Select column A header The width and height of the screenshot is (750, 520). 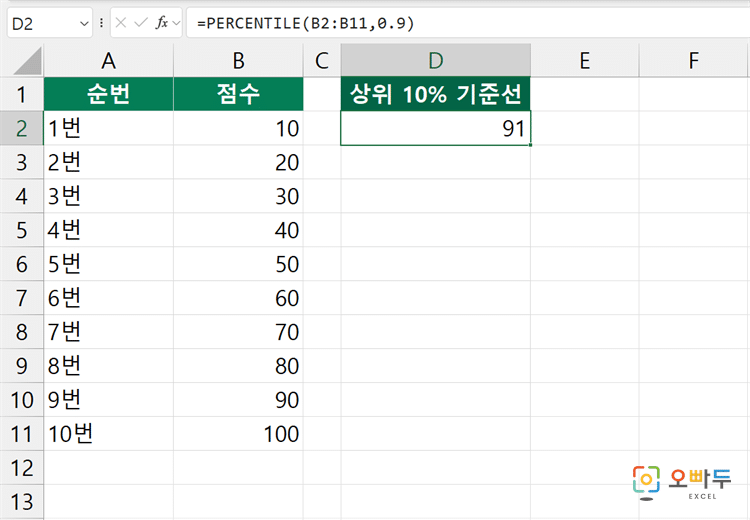tap(109, 60)
